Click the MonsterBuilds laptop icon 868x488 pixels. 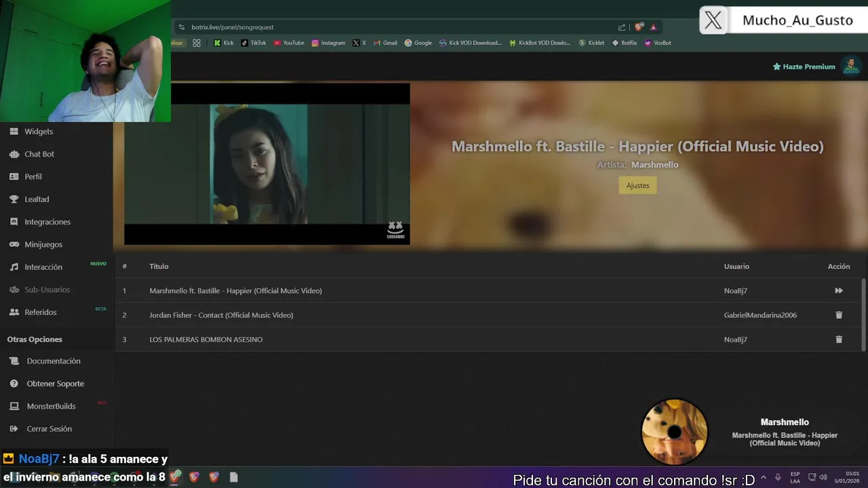tap(14, 406)
